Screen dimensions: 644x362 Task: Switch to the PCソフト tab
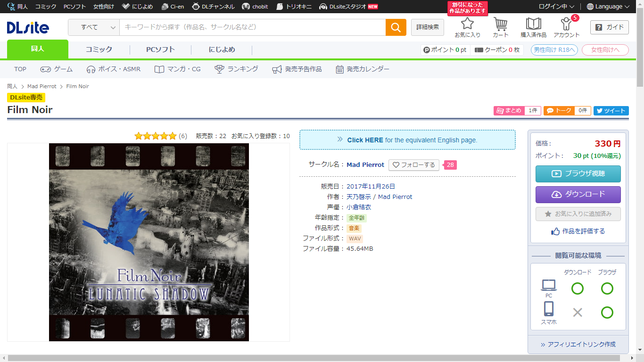160,49
